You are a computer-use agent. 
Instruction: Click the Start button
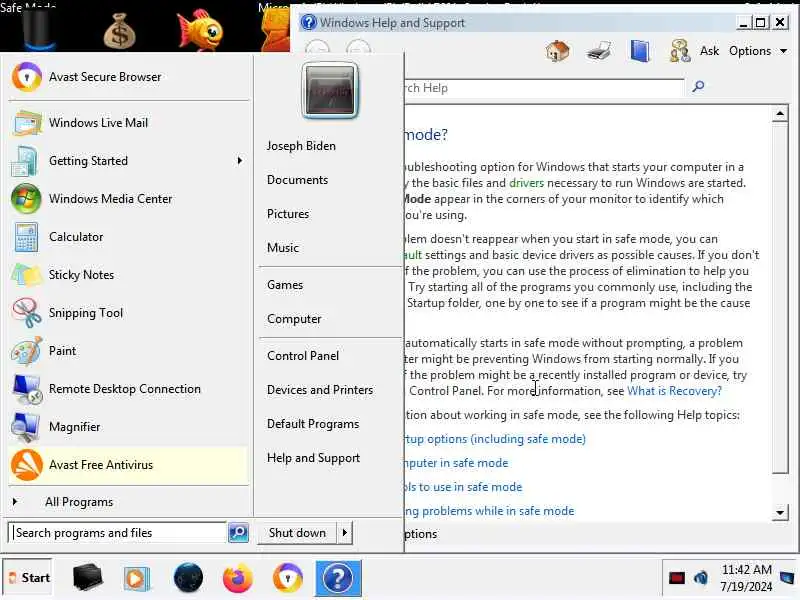28,578
